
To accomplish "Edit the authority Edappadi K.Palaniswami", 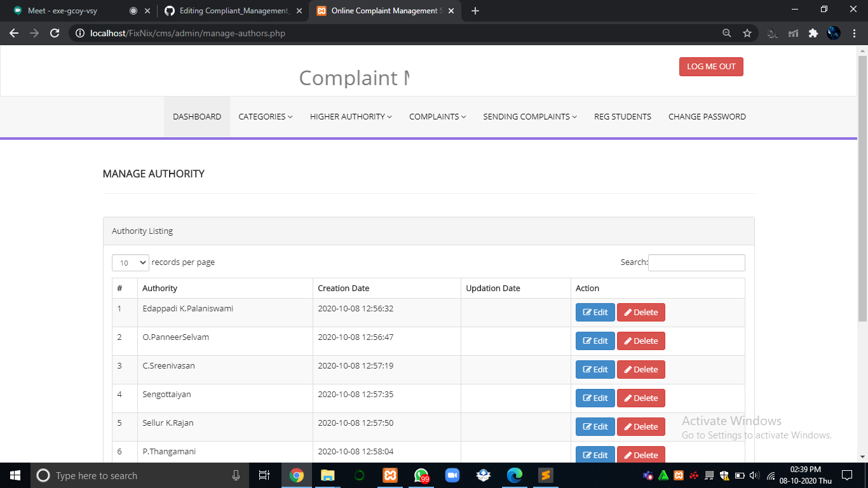I will (x=595, y=312).
